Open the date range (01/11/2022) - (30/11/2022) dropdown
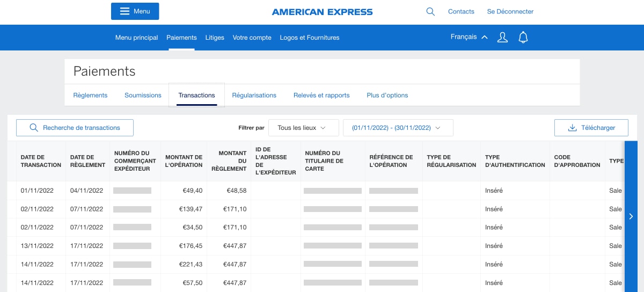644x292 pixels. click(x=398, y=128)
